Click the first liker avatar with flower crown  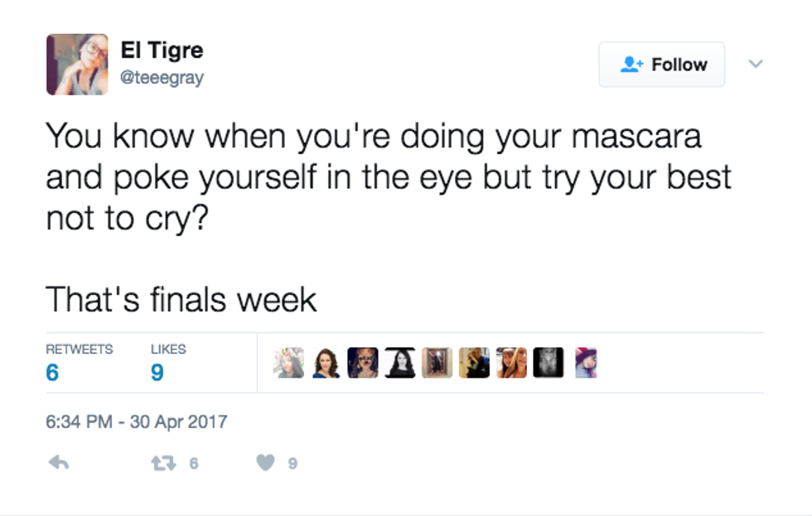coord(290,363)
